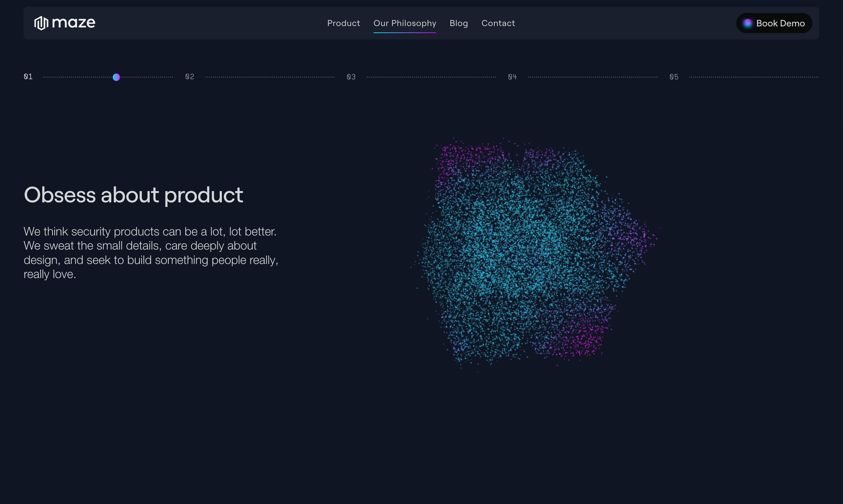This screenshot has width=843, height=504.
Task: Jump to step 05 in progress bar
Action: tap(674, 77)
